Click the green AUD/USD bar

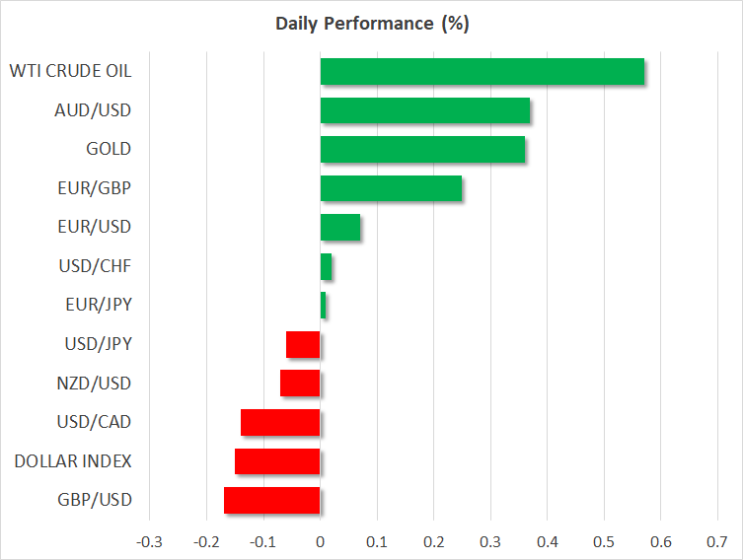pos(424,110)
